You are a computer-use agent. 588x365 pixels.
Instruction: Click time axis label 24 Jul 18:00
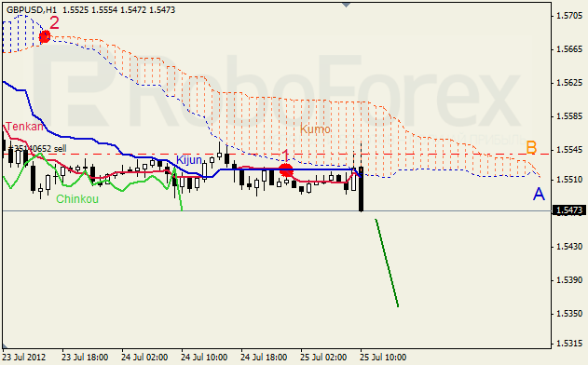point(264,358)
